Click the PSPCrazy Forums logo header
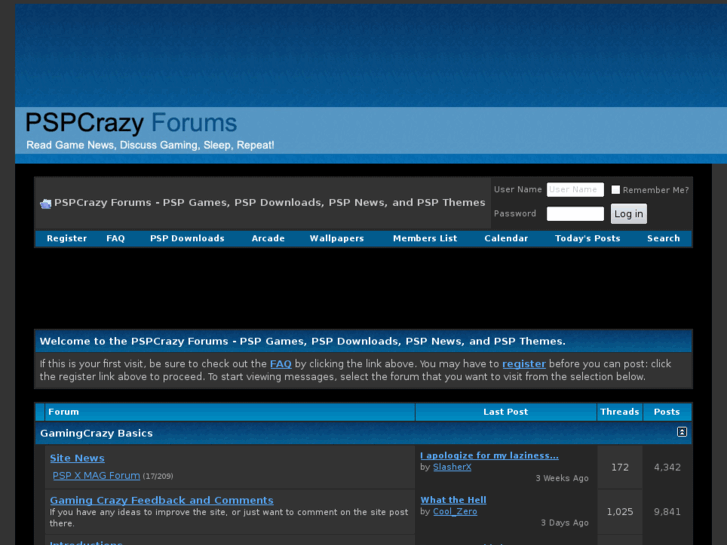 (x=131, y=123)
